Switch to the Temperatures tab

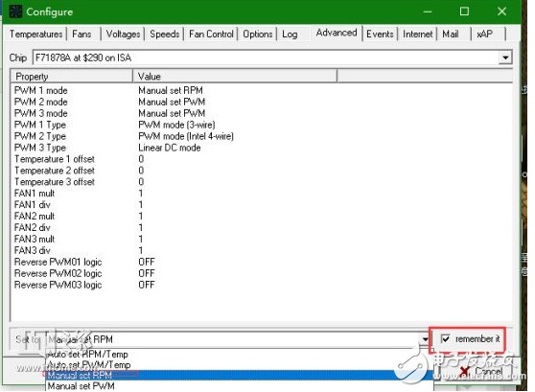coord(35,35)
